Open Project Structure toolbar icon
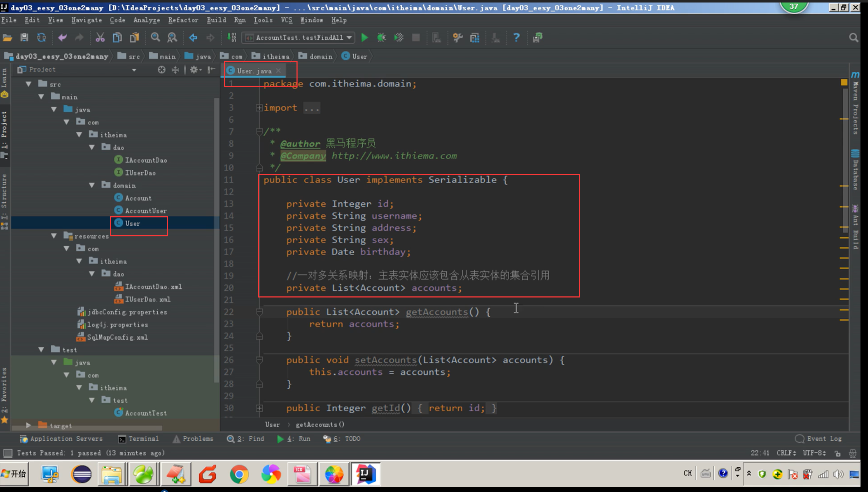 tap(475, 38)
